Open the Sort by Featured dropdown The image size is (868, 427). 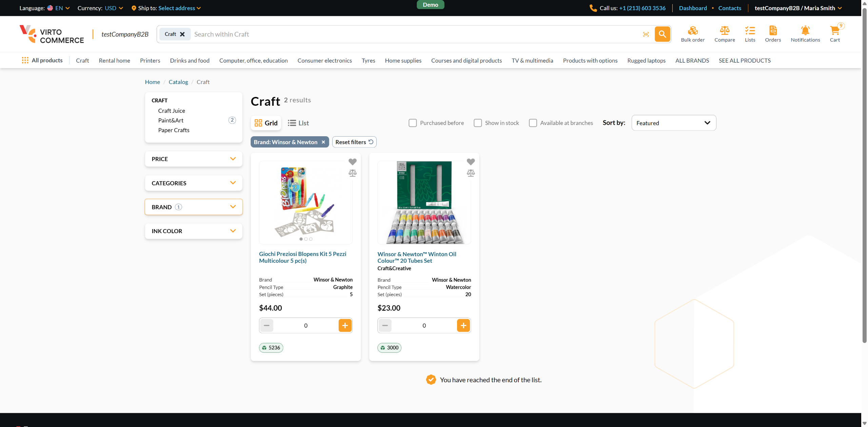[x=673, y=123]
